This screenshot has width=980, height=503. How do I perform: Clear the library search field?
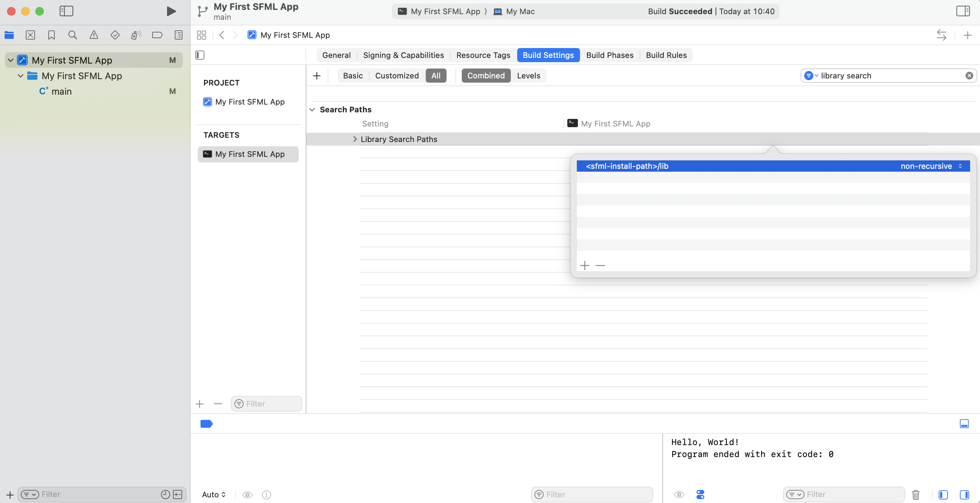click(x=969, y=75)
